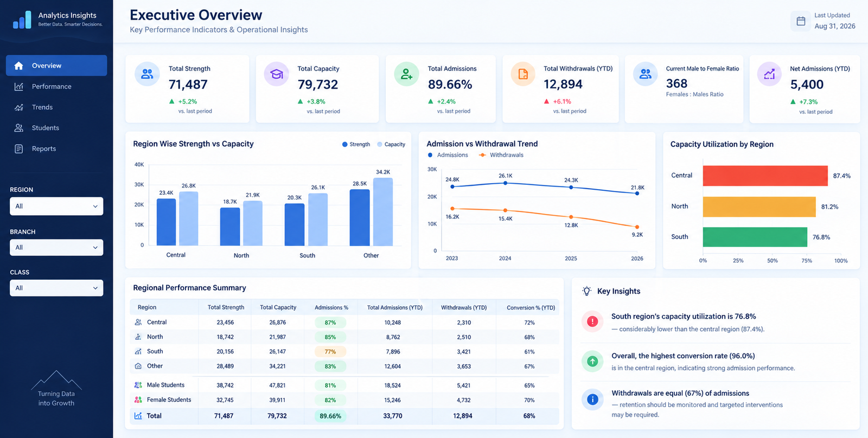Screen dimensions: 868x438
Task: Open the Class filter dropdown
Action: 56,288
